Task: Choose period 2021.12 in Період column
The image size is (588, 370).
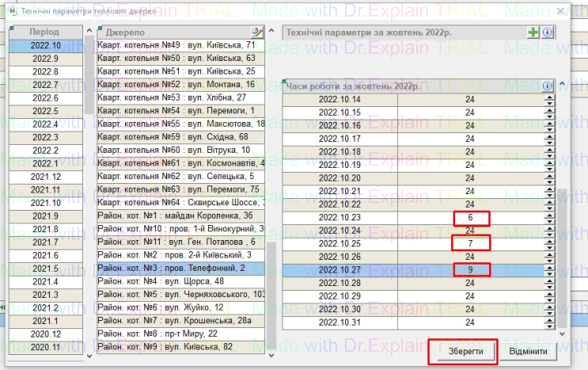Action: pyautogui.click(x=45, y=177)
